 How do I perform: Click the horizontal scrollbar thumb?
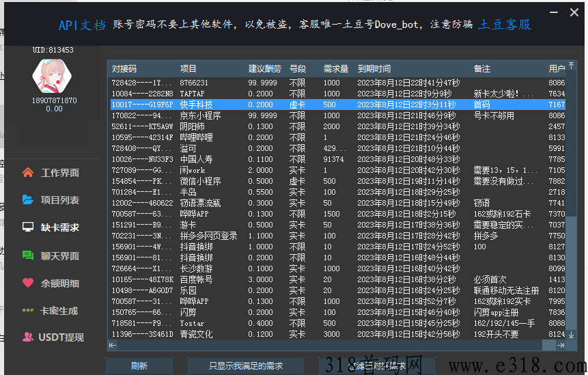pyautogui.click(x=548, y=345)
